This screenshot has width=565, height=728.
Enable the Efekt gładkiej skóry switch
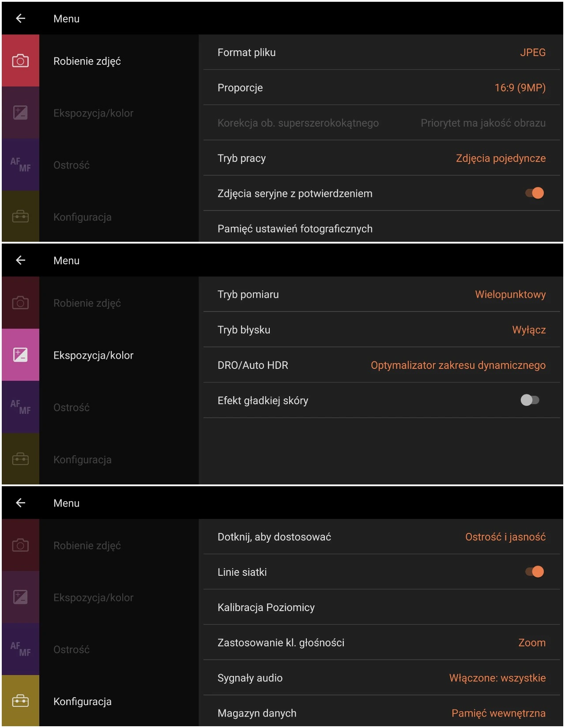[x=530, y=400]
